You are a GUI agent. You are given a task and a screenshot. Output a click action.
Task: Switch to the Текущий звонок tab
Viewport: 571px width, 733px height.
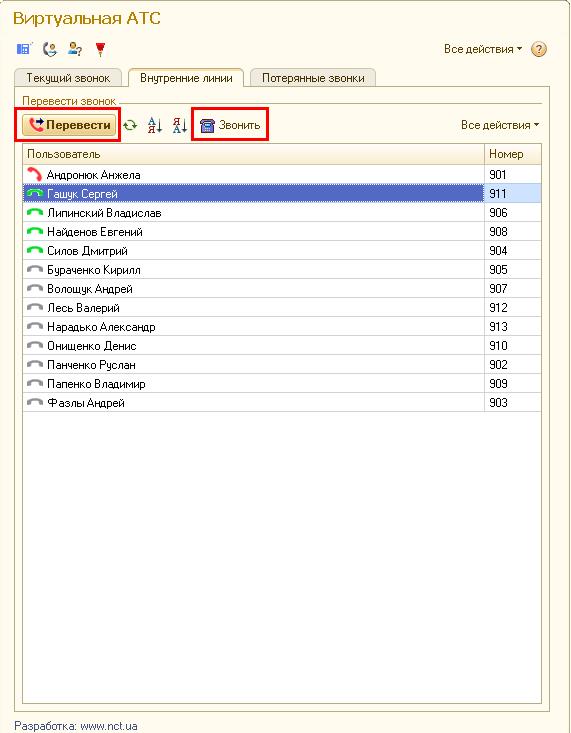[68, 78]
